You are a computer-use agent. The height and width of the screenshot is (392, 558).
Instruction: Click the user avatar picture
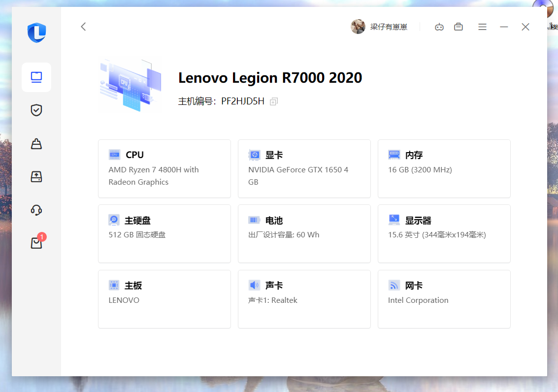tap(358, 27)
